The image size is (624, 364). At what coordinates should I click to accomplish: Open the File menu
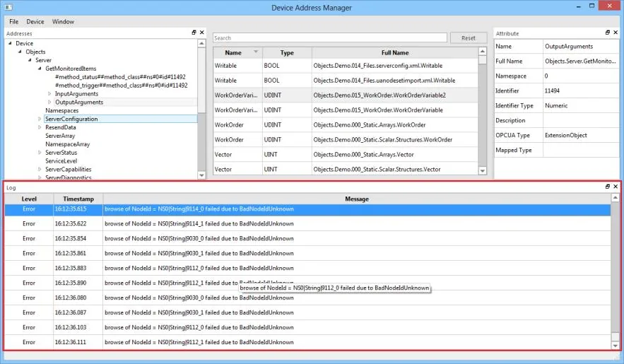14,21
